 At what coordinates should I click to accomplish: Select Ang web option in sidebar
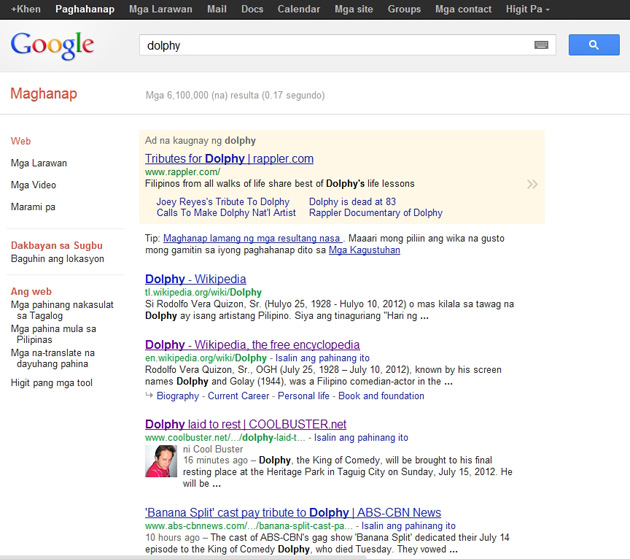click(x=31, y=291)
